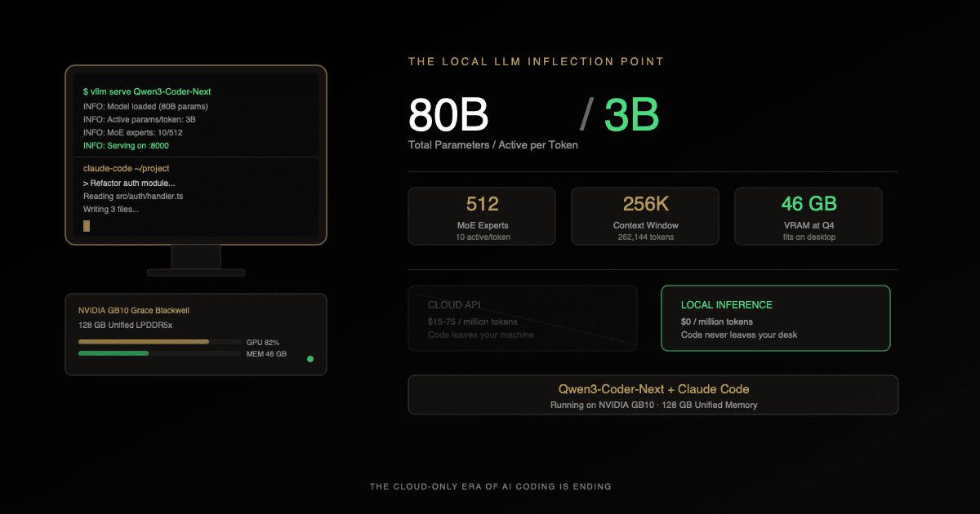
Task: Click the large white 80B figure
Action: pos(448,115)
